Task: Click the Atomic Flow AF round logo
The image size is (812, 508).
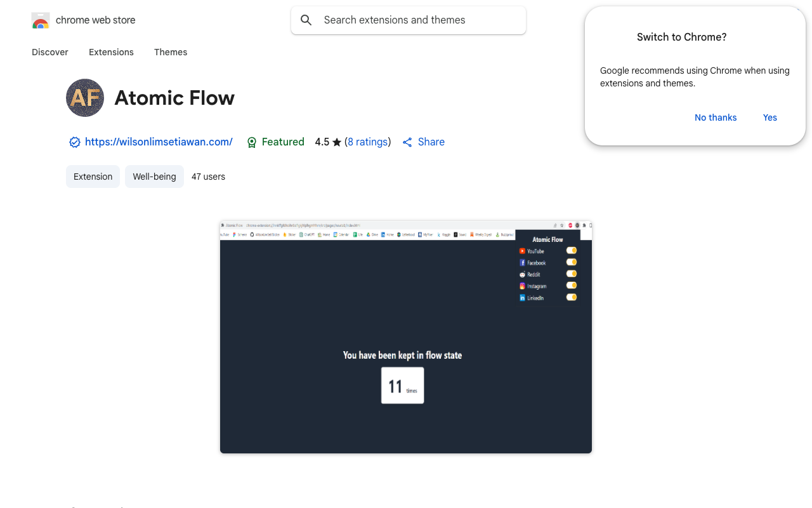Action: [x=85, y=98]
